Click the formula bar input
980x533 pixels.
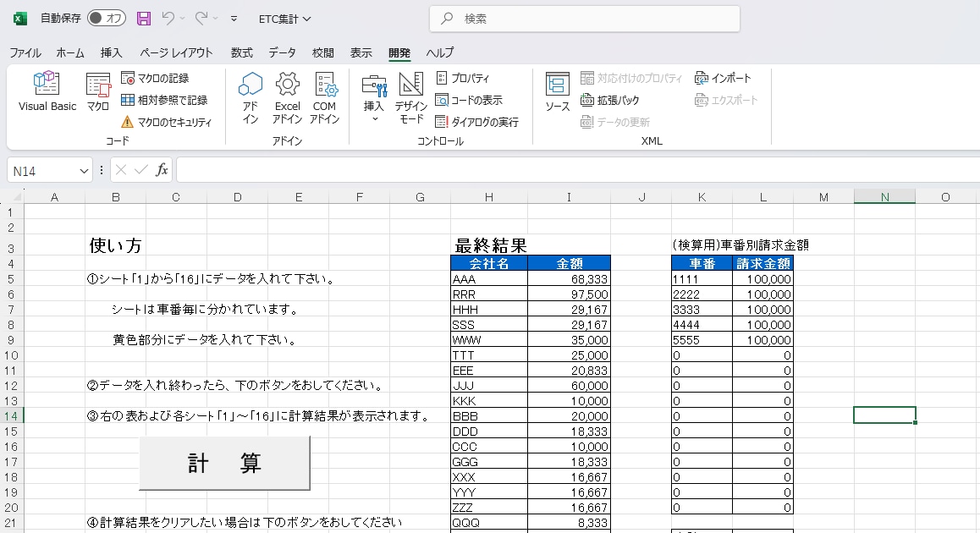578,170
